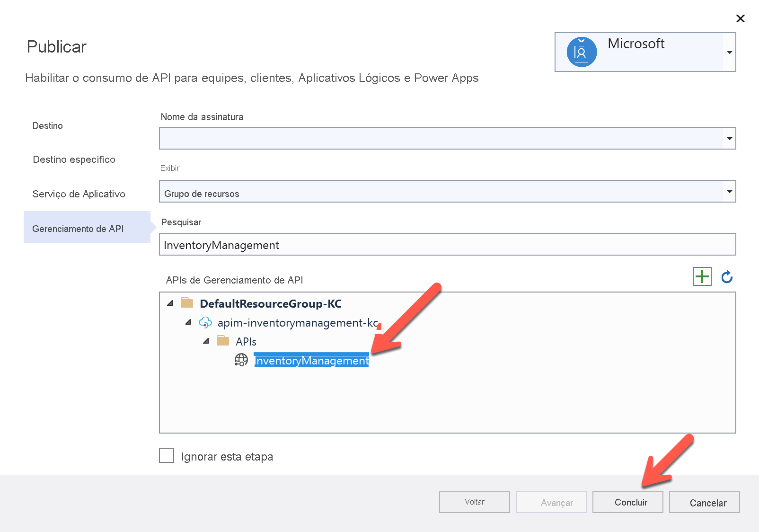The width and height of the screenshot is (759, 532).
Task: Click the refresh API list icon
Action: pyautogui.click(x=727, y=276)
